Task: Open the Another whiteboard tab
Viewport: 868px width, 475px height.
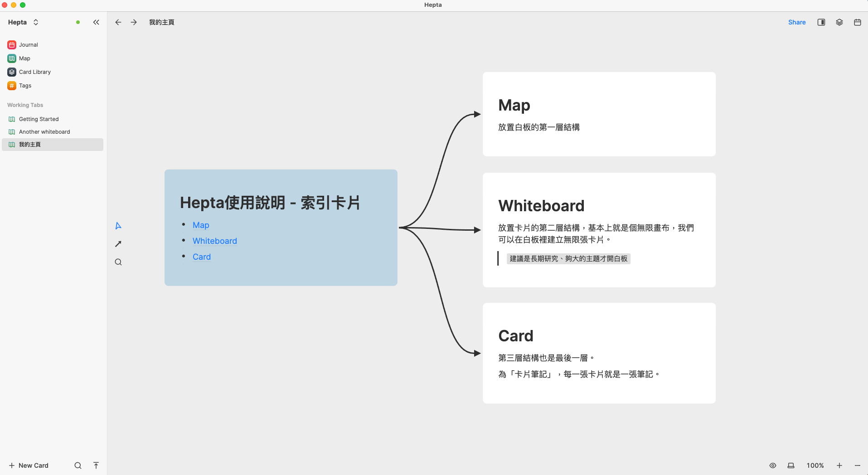Action: 44,131
